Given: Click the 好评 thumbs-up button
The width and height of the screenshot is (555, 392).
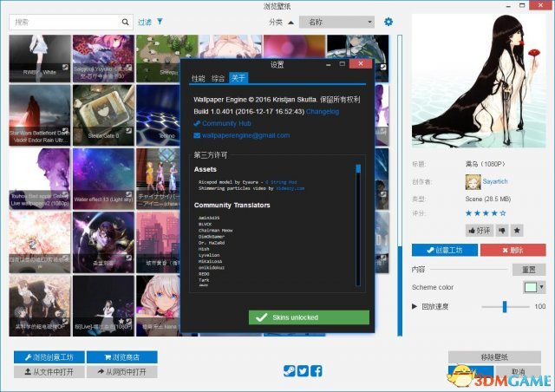Looking at the screenshot, I should coord(480,231).
